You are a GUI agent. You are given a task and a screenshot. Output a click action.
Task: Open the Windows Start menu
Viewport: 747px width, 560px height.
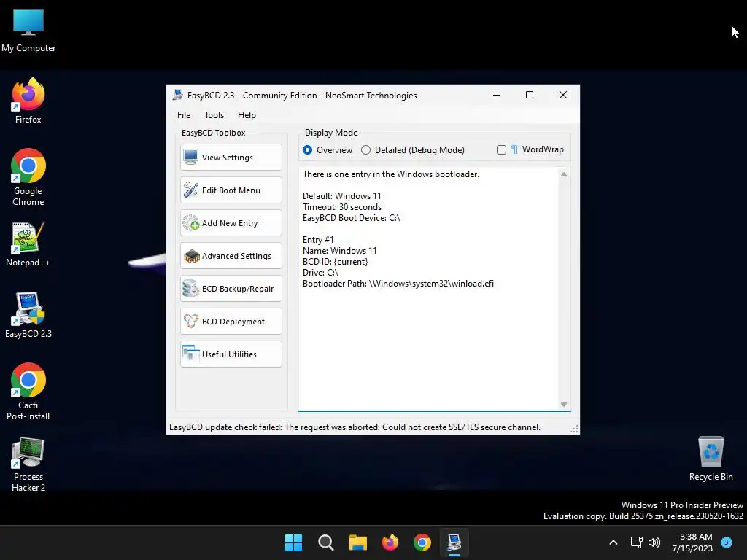[x=293, y=542]
